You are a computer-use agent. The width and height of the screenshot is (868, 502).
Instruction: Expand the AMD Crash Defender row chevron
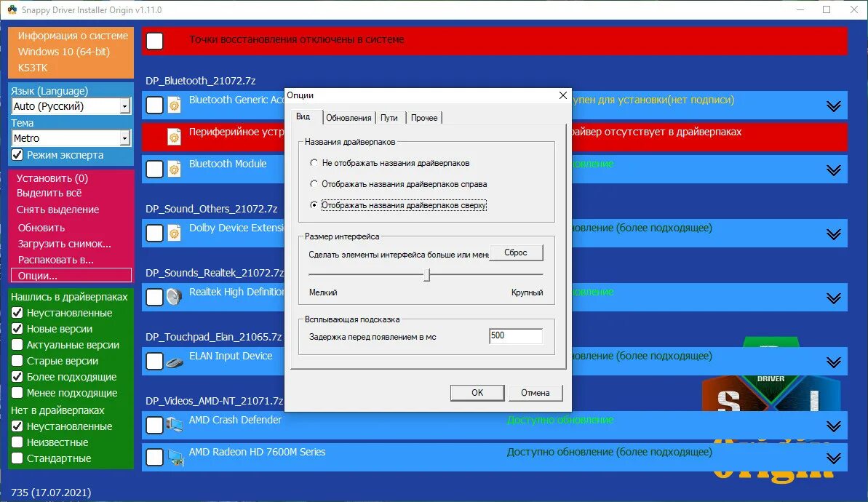(x=834, y=427)
